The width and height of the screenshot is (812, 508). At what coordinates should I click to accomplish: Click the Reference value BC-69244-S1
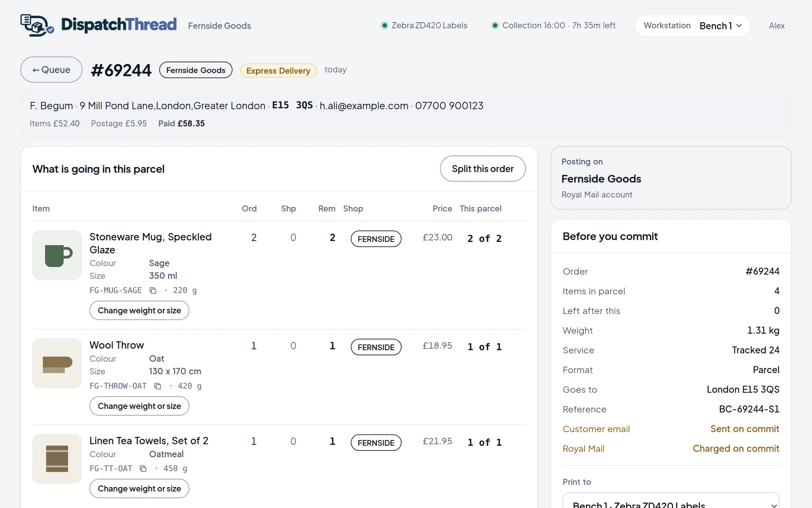point(749,409)
